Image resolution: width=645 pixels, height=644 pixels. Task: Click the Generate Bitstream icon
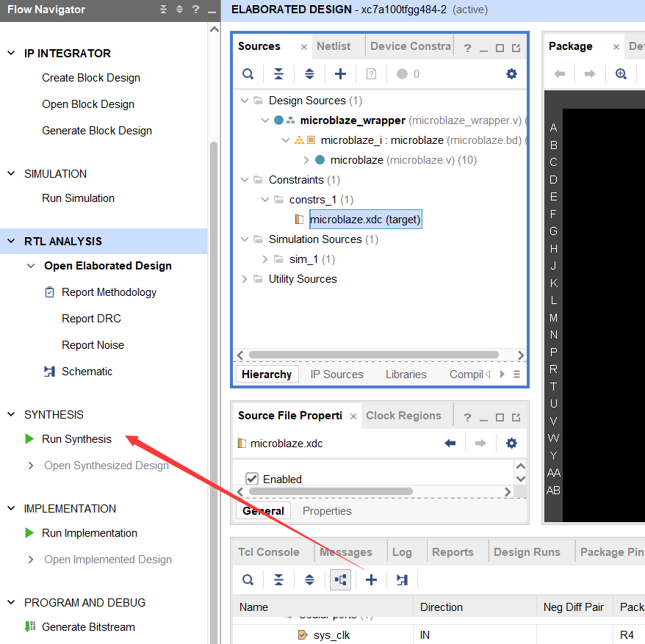(x=29, y=627)
